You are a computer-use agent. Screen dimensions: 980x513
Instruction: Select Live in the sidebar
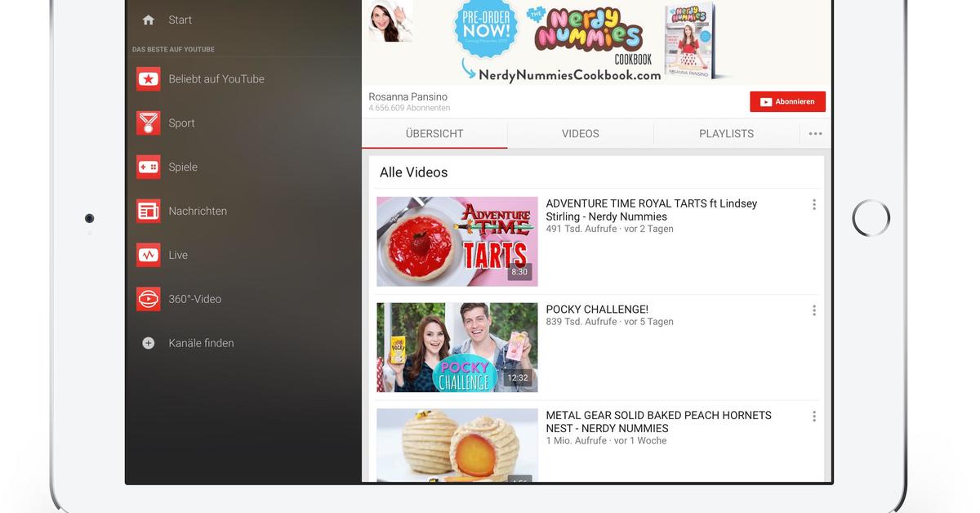pyautogui.click(x=178, y=256)
